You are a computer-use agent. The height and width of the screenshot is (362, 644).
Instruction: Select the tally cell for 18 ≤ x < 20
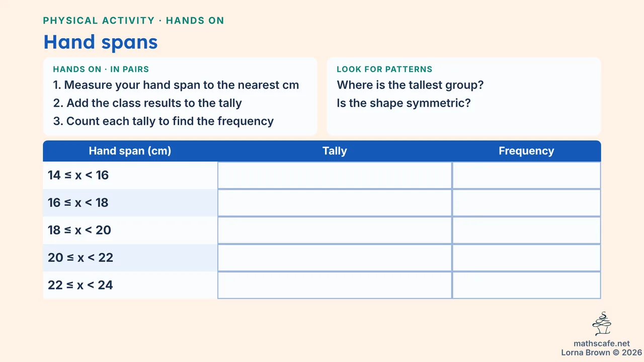(x=335, y=230)
